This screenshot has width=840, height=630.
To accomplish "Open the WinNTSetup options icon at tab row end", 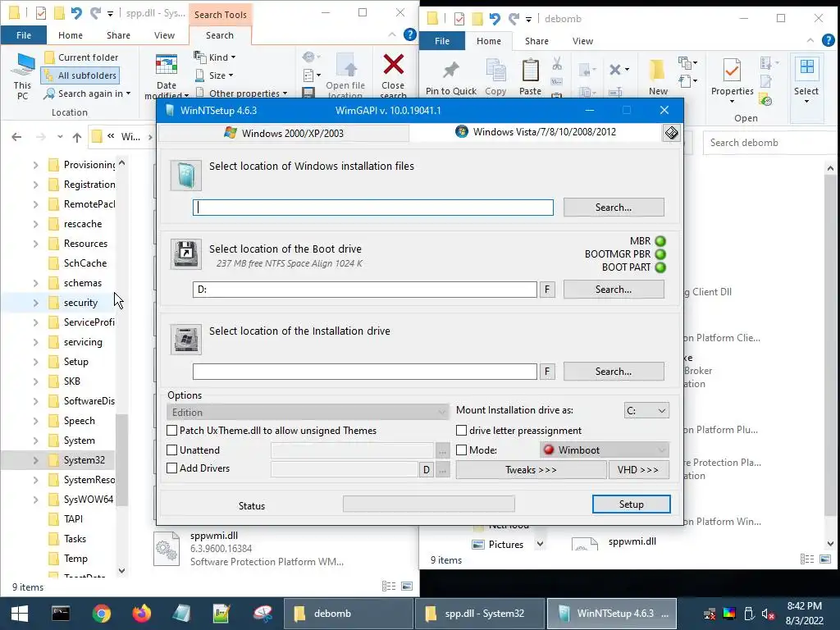I will pyautogui.click(x=671, y=133).
